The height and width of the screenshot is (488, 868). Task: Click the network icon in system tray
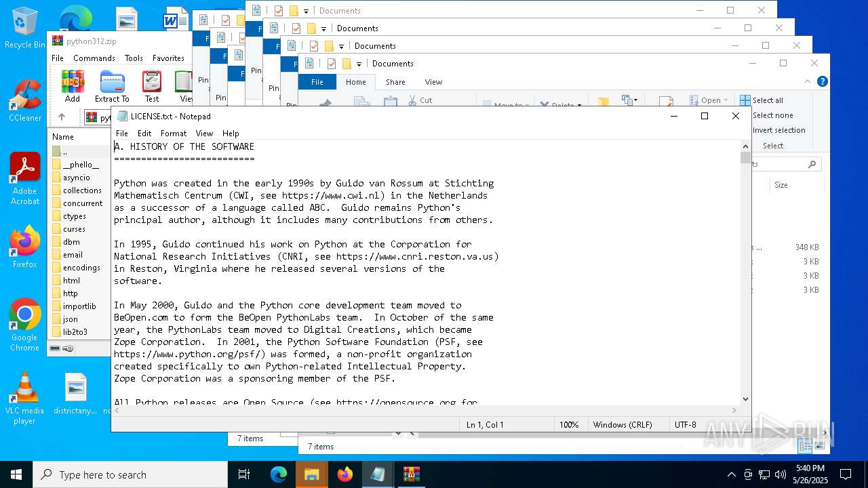764,474
